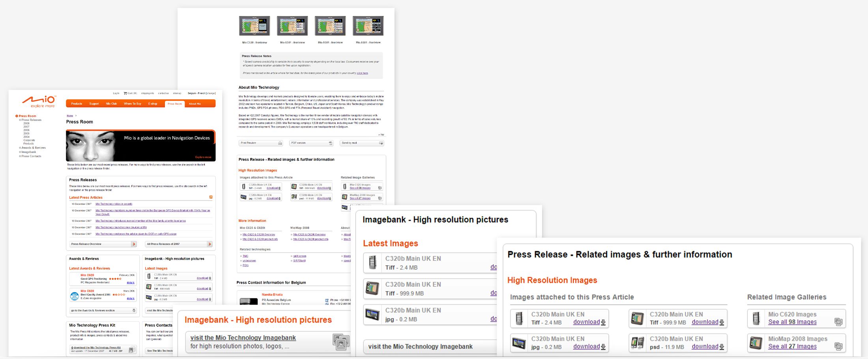The image size is (868, 359).
Task: Click the printer icon on Print Preview
Action: point(280,143)
